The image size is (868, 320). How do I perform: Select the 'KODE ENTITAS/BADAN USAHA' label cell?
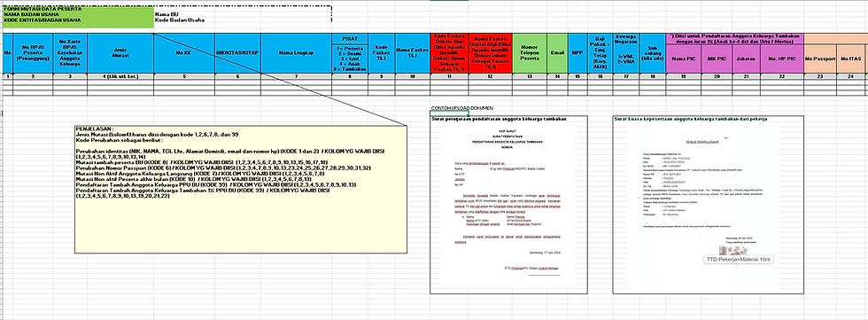pos(78,20)
